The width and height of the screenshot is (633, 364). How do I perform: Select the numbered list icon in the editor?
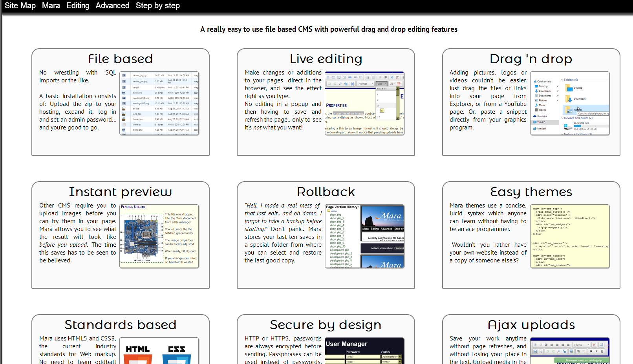coord(368,77)
